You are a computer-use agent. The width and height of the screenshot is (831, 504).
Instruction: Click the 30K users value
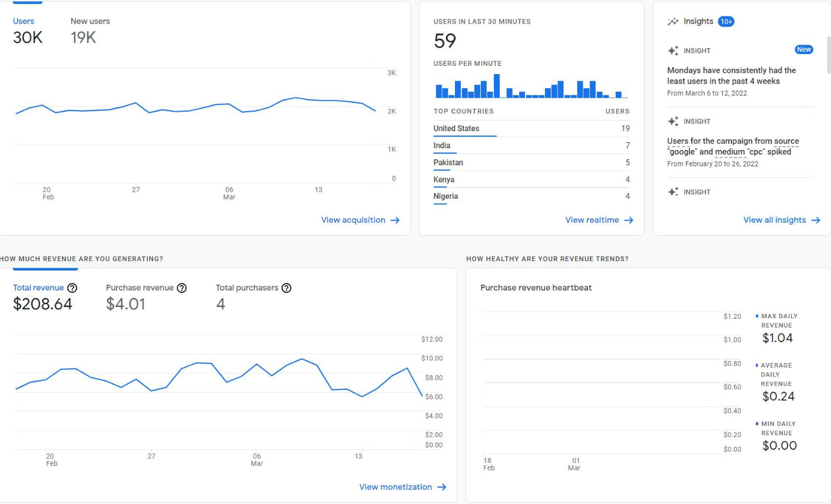pos(28,38)
